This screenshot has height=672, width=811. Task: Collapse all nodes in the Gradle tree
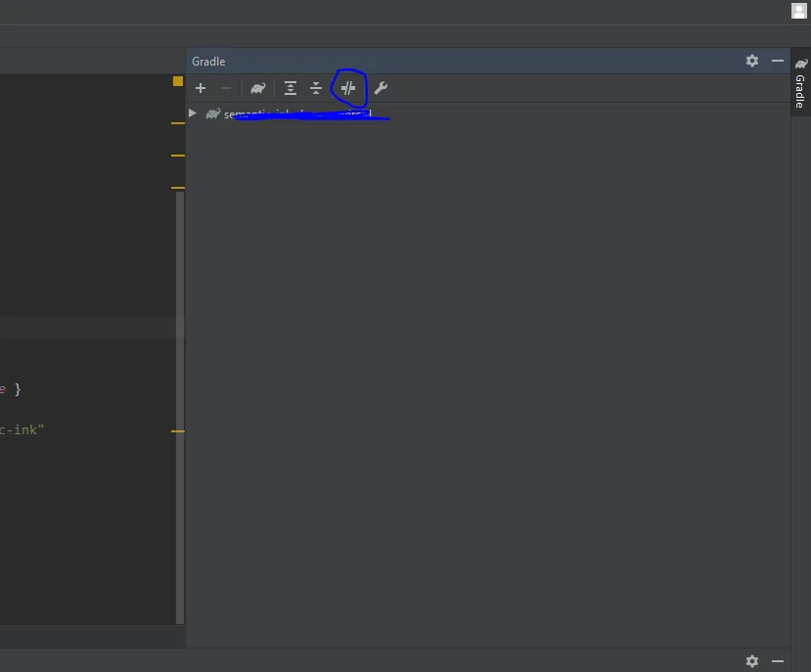point(316,88)
